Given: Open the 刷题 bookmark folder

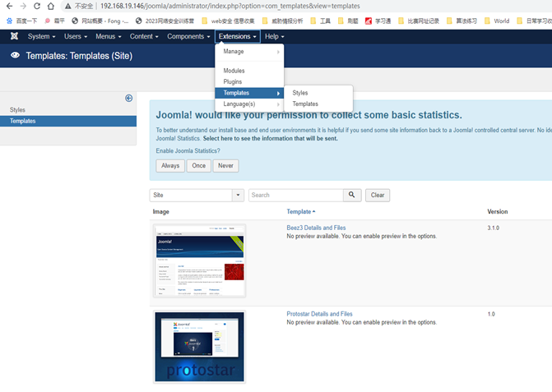Looking at the screenshot, I should coord(348,21).
